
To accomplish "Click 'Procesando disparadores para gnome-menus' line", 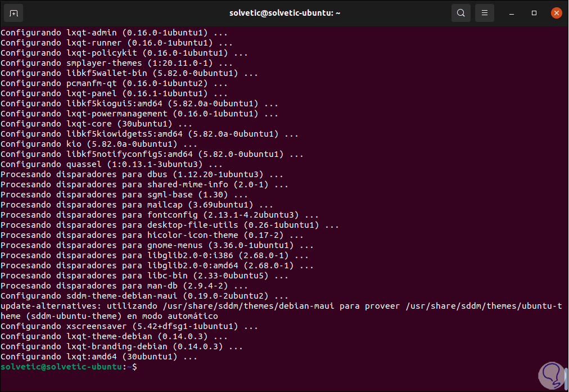I will [157, 245].
